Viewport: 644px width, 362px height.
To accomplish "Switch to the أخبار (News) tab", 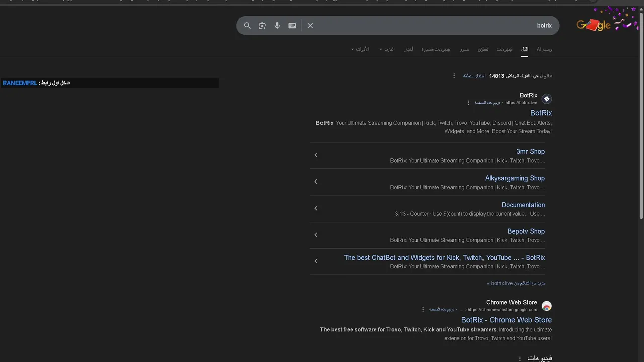I will (x=409, y=49).
